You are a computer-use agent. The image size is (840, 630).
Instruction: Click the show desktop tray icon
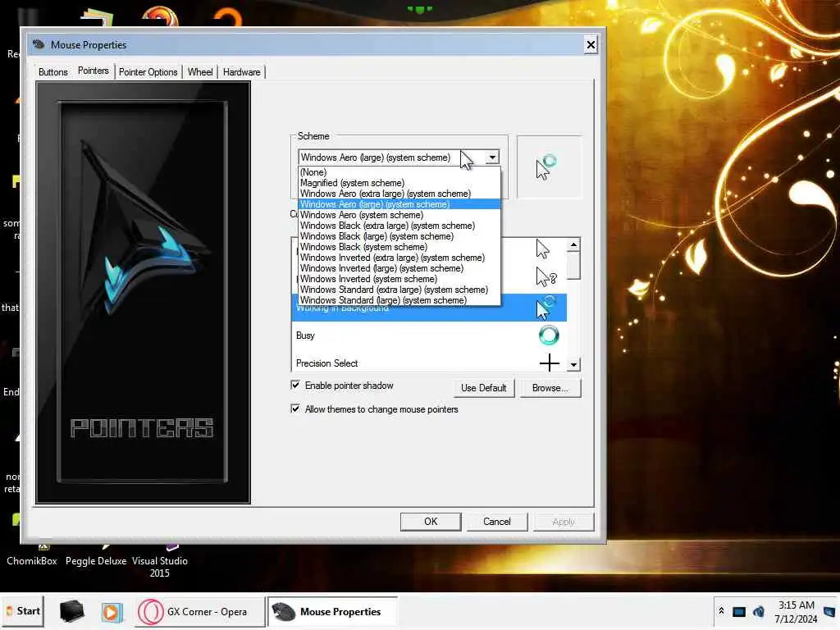(x=830, y=612)
